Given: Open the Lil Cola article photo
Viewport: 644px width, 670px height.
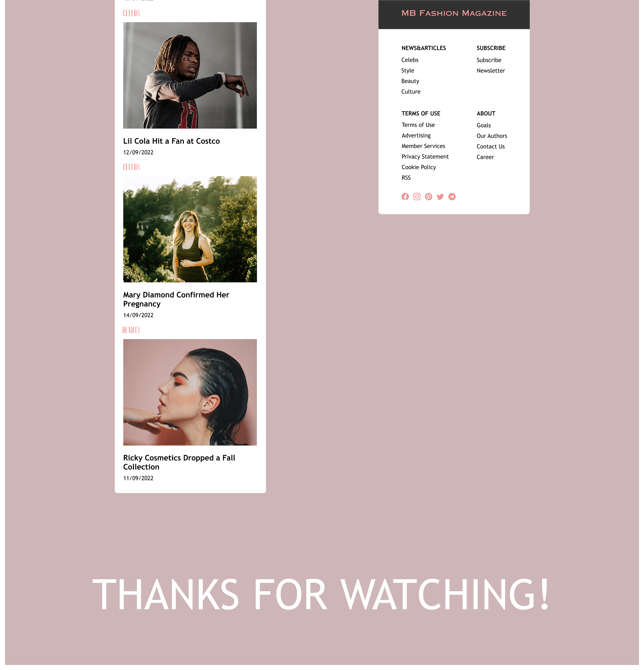Looking at the screenshot, I should (x=190, y=75).
